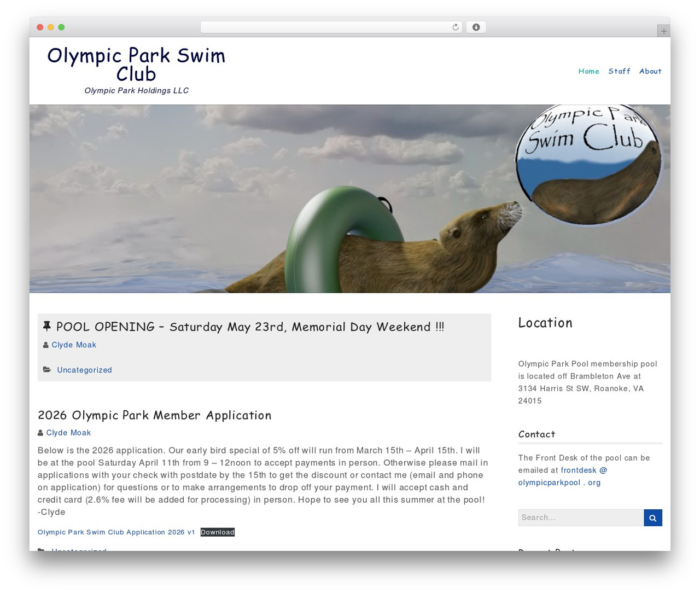Open Clyde Moak link under Member Application post
This screenshot has width=700, height=593.
point(68,433)
